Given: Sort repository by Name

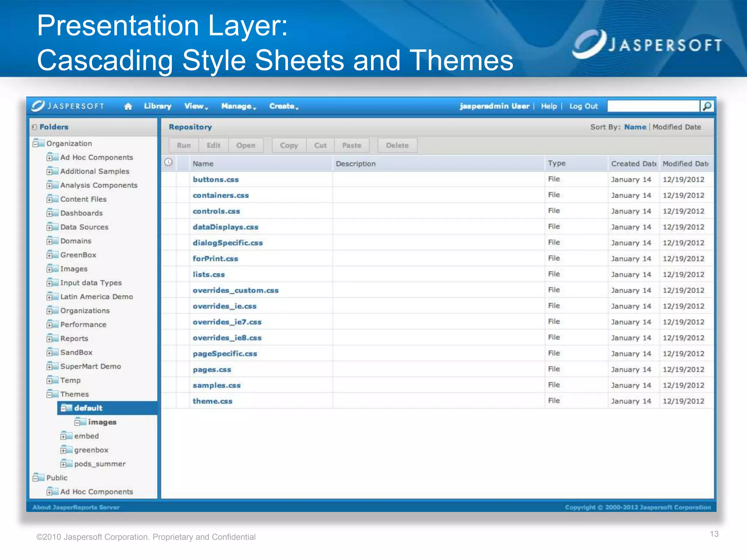Looking at the screenshot, I should [635, 127].
